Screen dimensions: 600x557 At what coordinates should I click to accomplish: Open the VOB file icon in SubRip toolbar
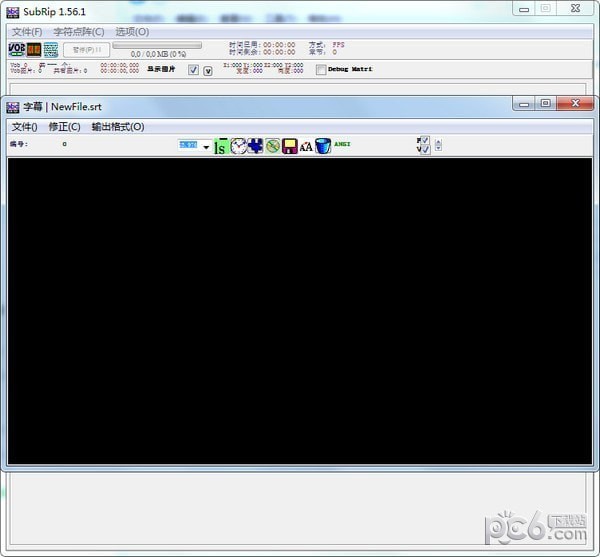(x=16, y=49)
